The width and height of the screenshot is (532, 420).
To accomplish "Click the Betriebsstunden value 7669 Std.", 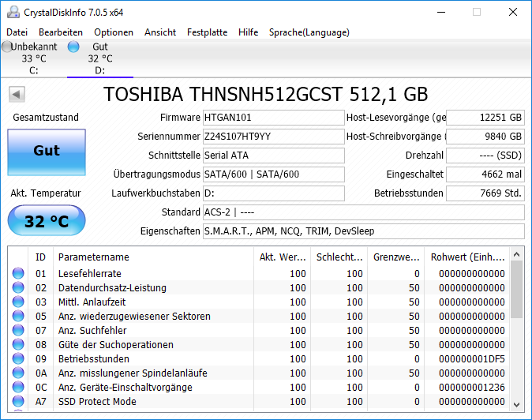I will coord(485,193).
